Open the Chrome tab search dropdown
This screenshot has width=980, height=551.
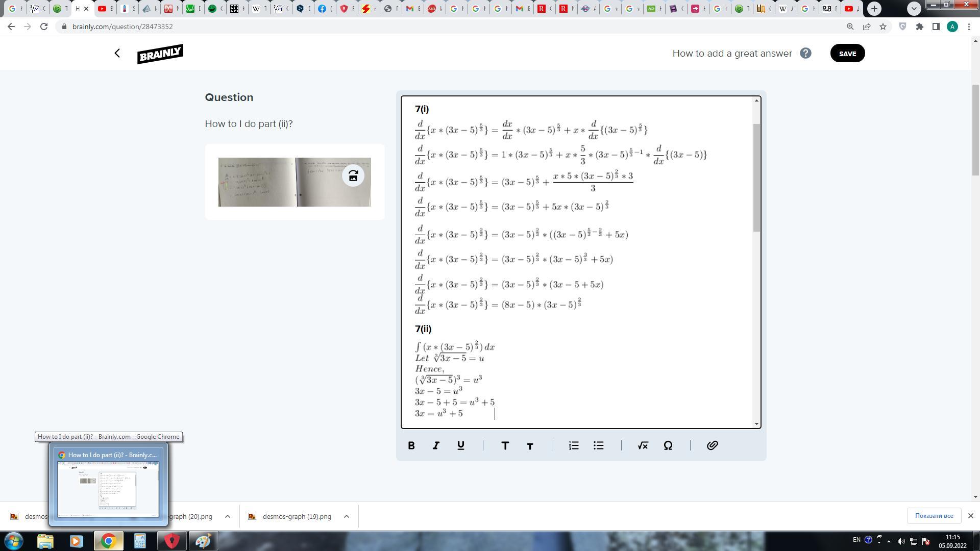tap(914, 9)
